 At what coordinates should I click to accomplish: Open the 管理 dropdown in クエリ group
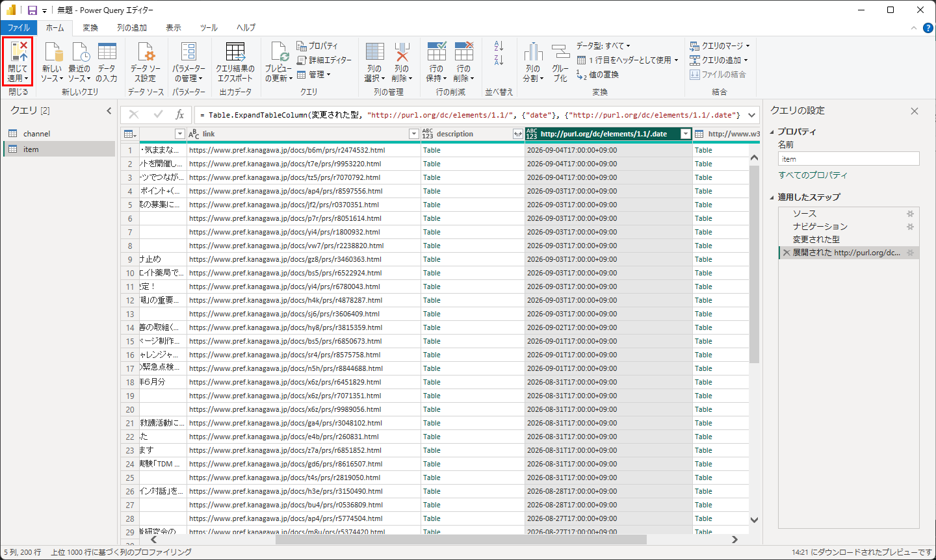pos(314,75)
